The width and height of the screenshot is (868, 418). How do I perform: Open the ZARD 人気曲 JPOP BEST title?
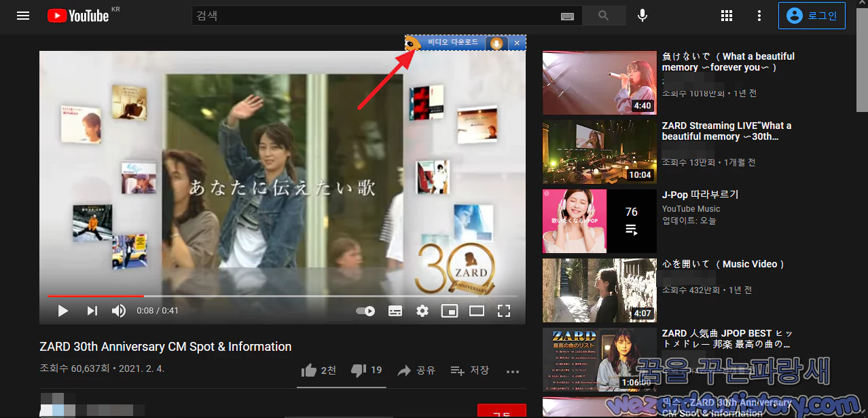tap(727, 339)
